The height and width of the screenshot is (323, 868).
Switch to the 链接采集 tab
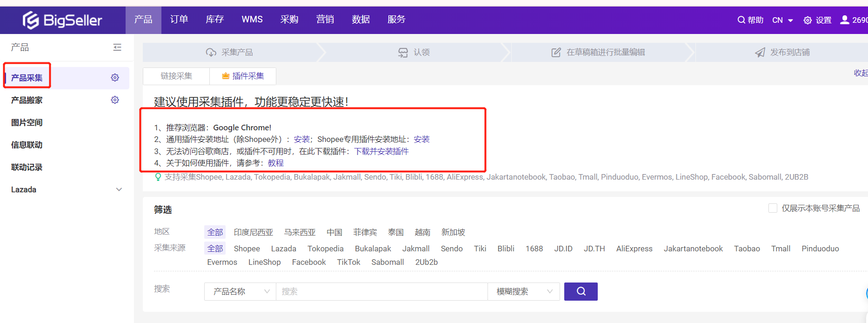coord(176,76)
